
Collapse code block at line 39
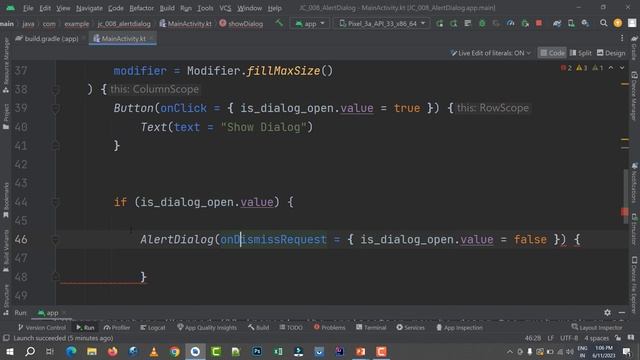pos(56,108)
